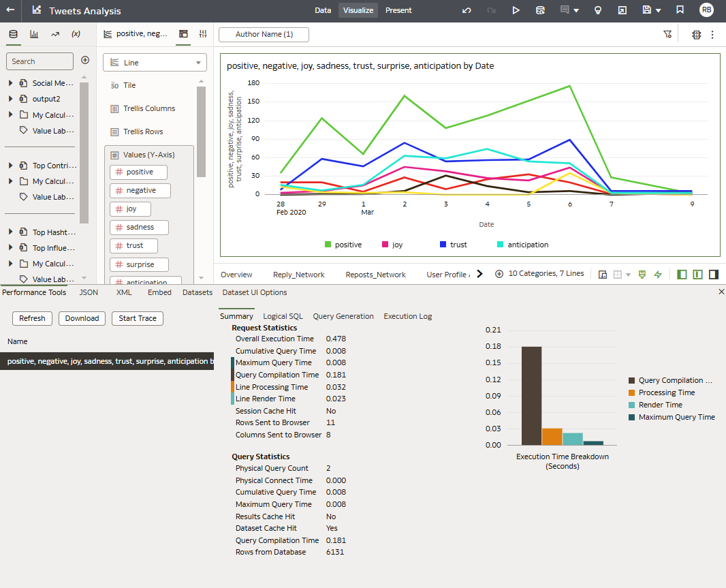Viewport: 726px width, 588px height.
Task: Click the plus icon beside Search field
Action: pyautogui.click(x=85, y=61)
